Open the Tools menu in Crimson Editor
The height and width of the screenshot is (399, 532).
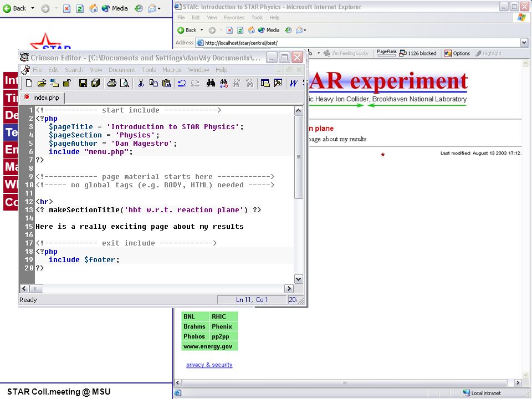pos(149,70)
